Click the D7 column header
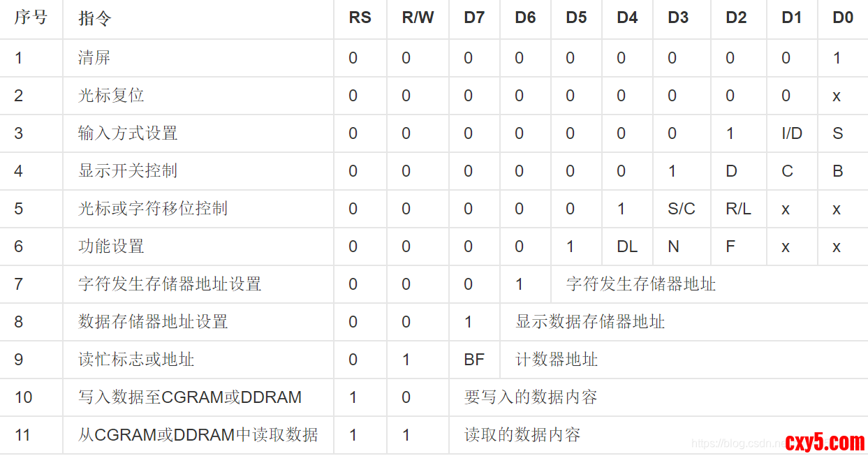The width and height of the screenshot is (868, 456). 474,18
